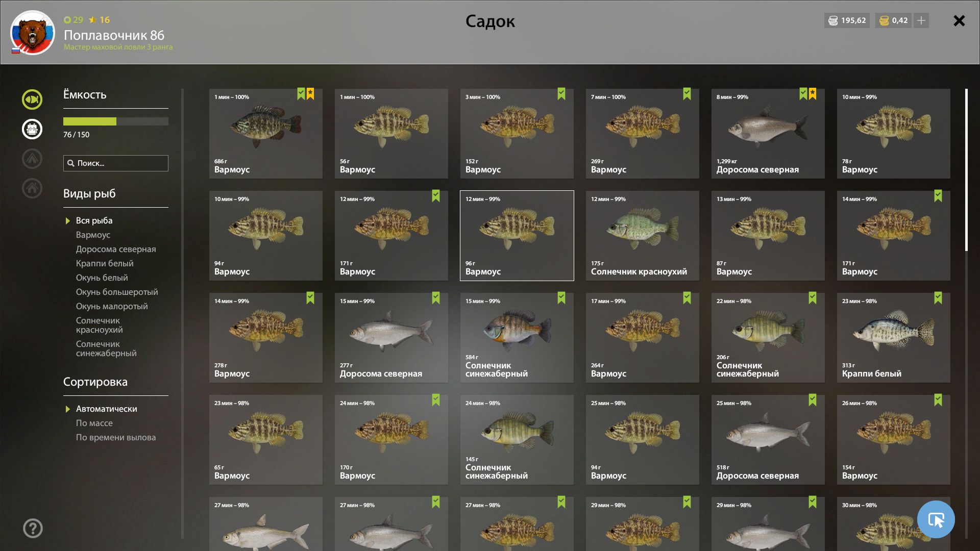Open the fish keepnet icon in sidebar
The height and width of the screenshot is (551, 980).
(32, 99)
